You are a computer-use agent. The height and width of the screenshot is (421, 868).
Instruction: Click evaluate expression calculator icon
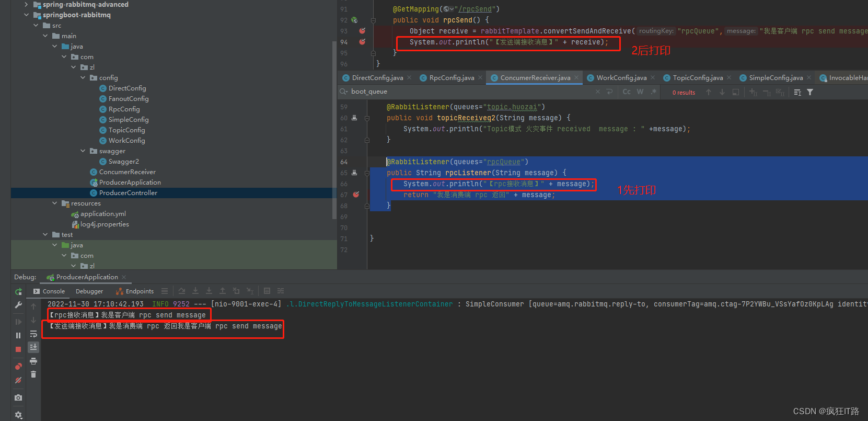click(267, 291)
